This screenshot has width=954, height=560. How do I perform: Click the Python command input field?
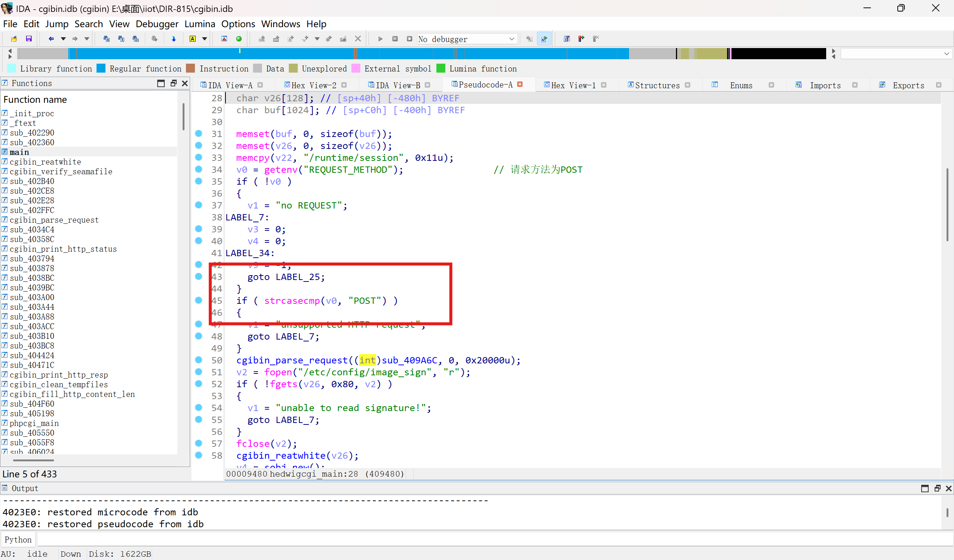pos(495,539)
